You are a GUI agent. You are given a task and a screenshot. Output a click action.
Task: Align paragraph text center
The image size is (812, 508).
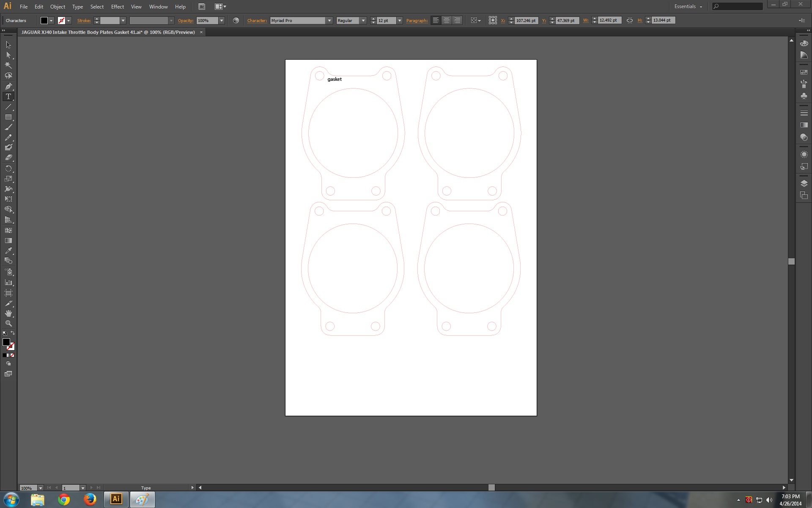coord(446,20)
